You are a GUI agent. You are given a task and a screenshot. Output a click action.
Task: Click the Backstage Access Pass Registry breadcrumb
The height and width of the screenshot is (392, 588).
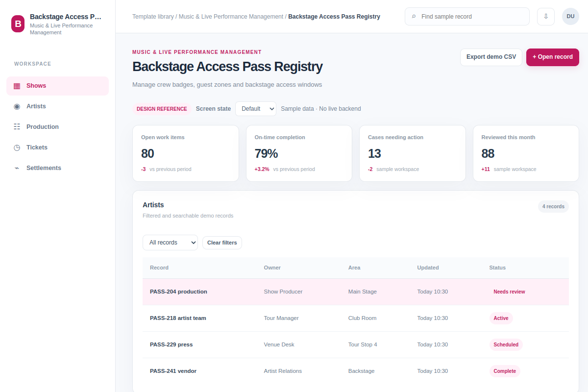[x=334, y=17]
